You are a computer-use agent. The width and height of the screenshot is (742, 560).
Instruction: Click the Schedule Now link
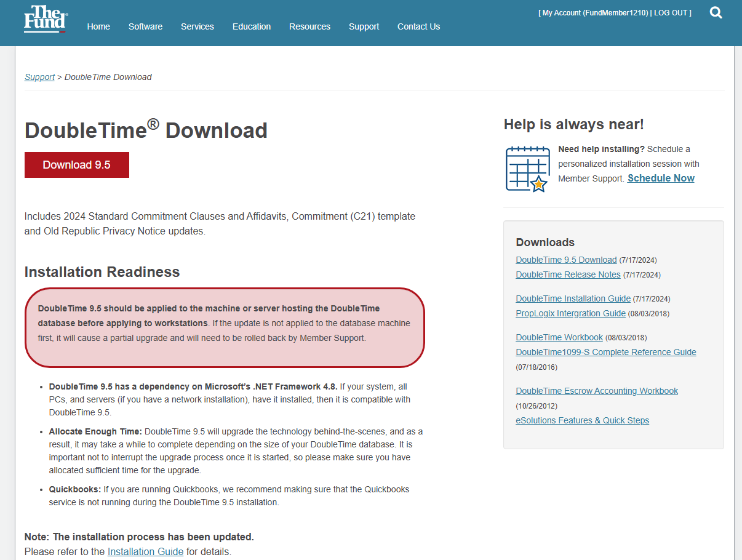coord(661,178)
